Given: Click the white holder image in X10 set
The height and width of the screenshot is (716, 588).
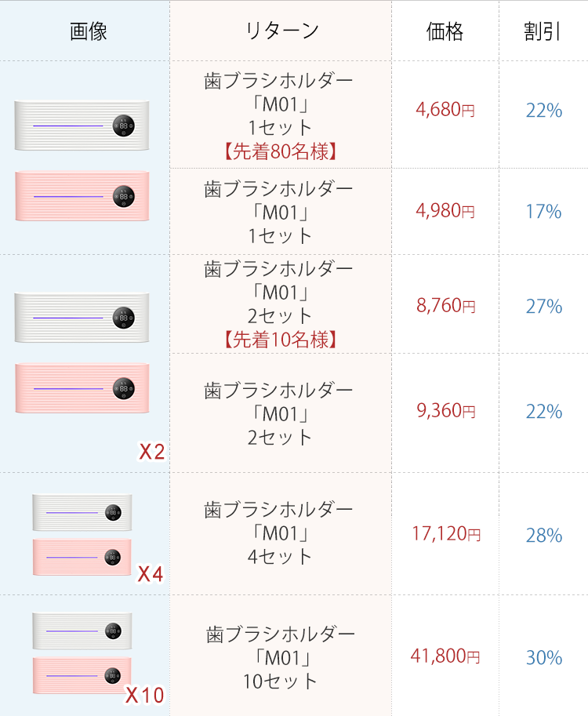Looking at the screenshot, I should pos(82,630).
